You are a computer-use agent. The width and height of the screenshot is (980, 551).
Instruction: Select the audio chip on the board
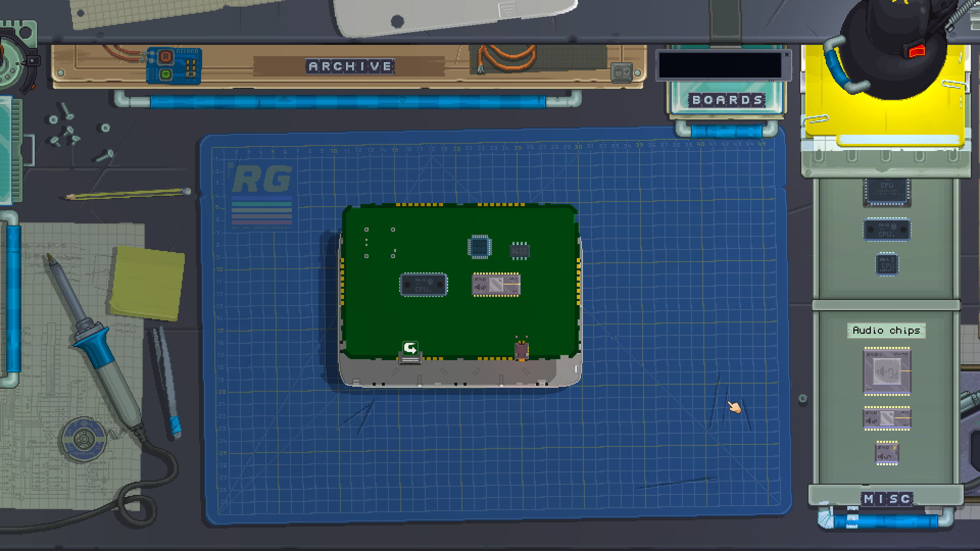point(496,285)
